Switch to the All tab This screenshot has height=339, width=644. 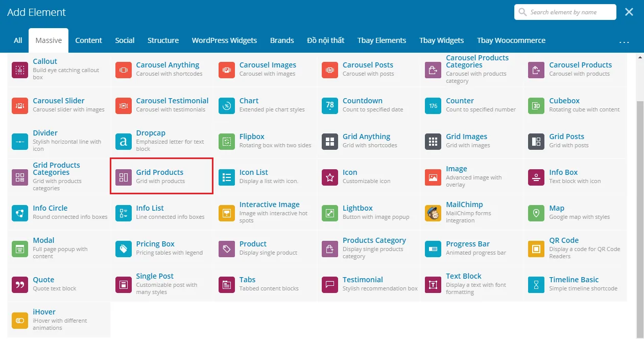(18, 40)
